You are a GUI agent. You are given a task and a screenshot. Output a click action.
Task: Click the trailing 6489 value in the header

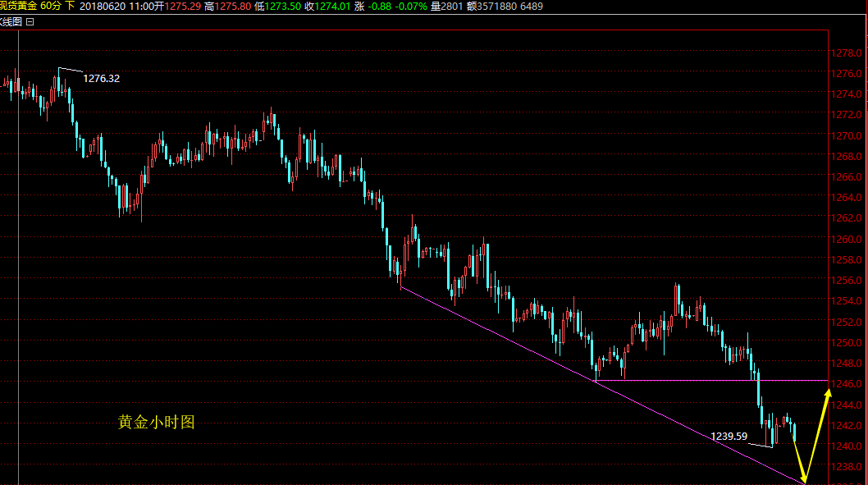tap(532, 6)
